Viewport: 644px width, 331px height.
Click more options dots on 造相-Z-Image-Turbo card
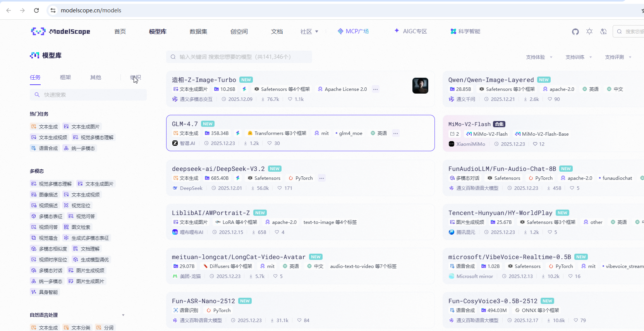click(x=375, y=89)
